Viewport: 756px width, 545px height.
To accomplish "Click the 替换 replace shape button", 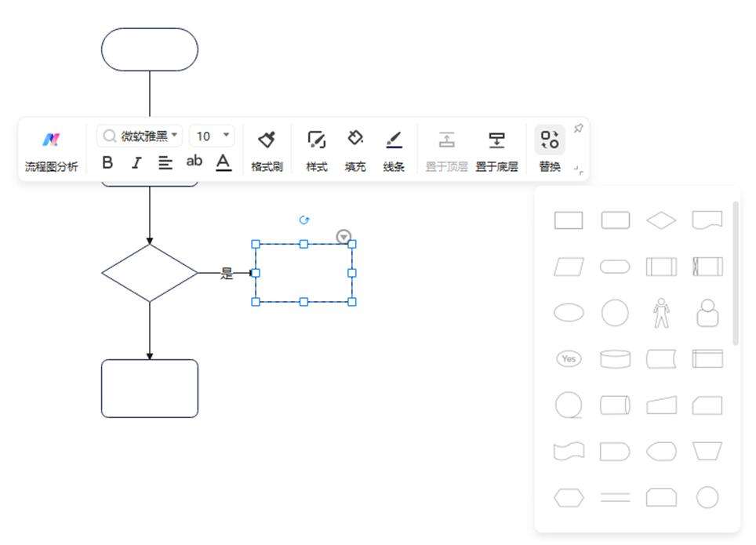I will coord(550,149).
